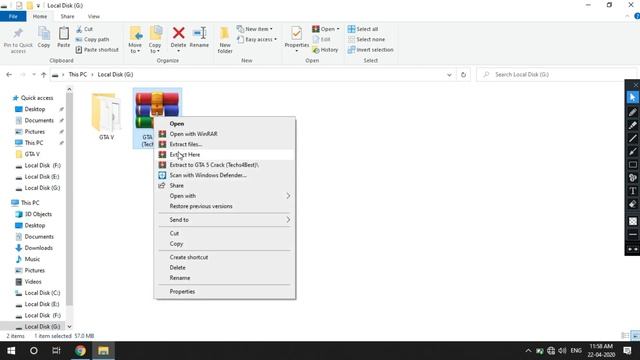The width and height of the screenshot is (640, 360).
Task: Click Select none in ribbon
Action: (x=366, y=39)
